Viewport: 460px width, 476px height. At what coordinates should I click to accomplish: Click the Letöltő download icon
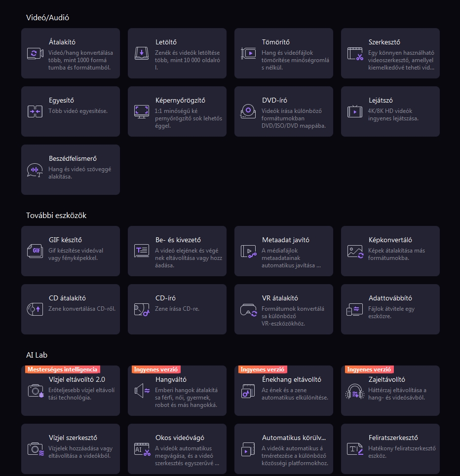pyautogui.click(x=142, y=54)
